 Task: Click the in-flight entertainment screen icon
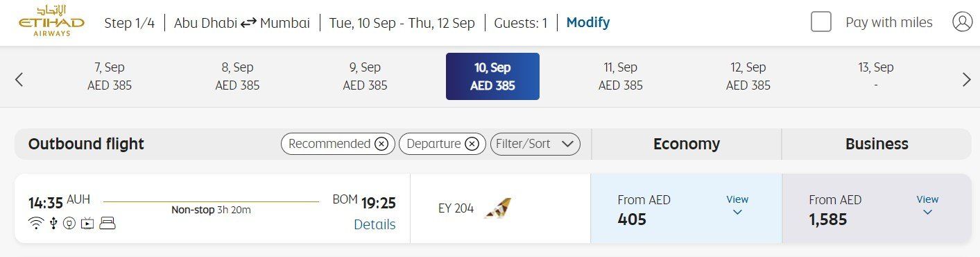tap(87, 224)
